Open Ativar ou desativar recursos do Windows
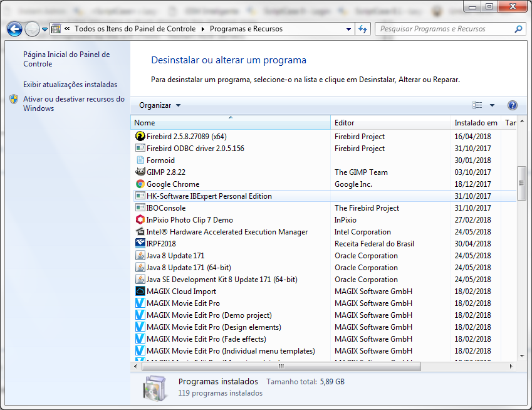Image resolution: width=532 pixels, height=410 pixels. 73,103
